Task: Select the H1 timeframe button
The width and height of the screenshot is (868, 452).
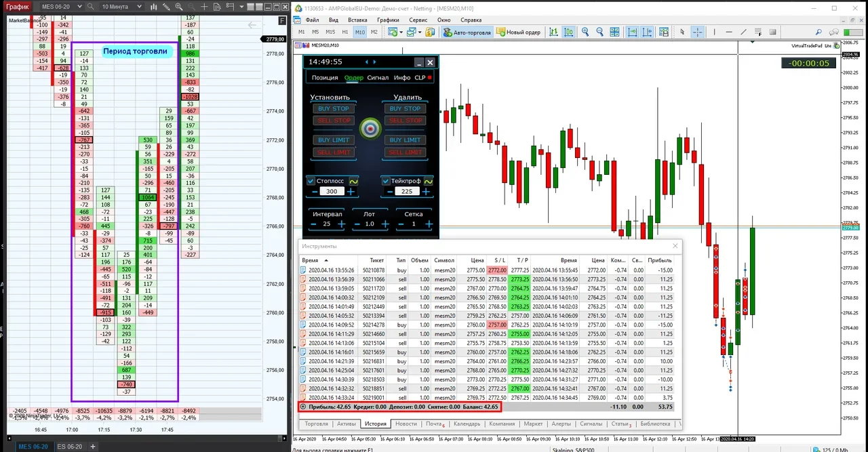Action: pyautogui.click(x=346, y=32)
